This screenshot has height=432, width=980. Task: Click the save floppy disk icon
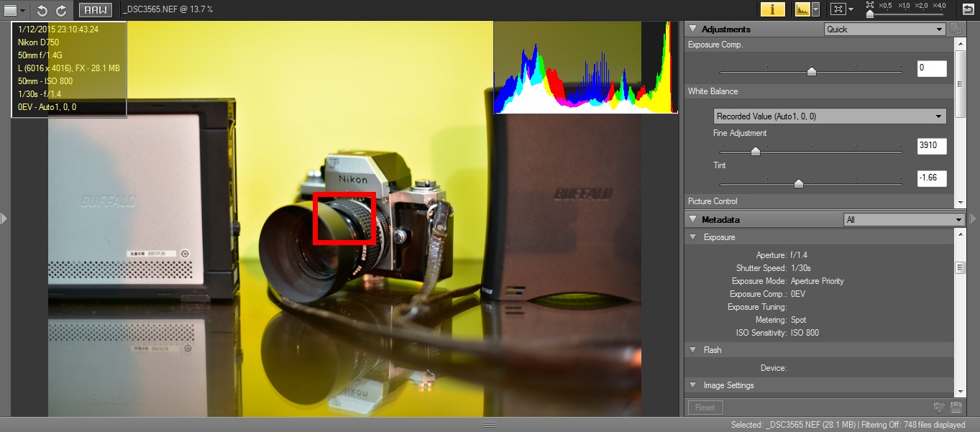[x=956, y=408]
